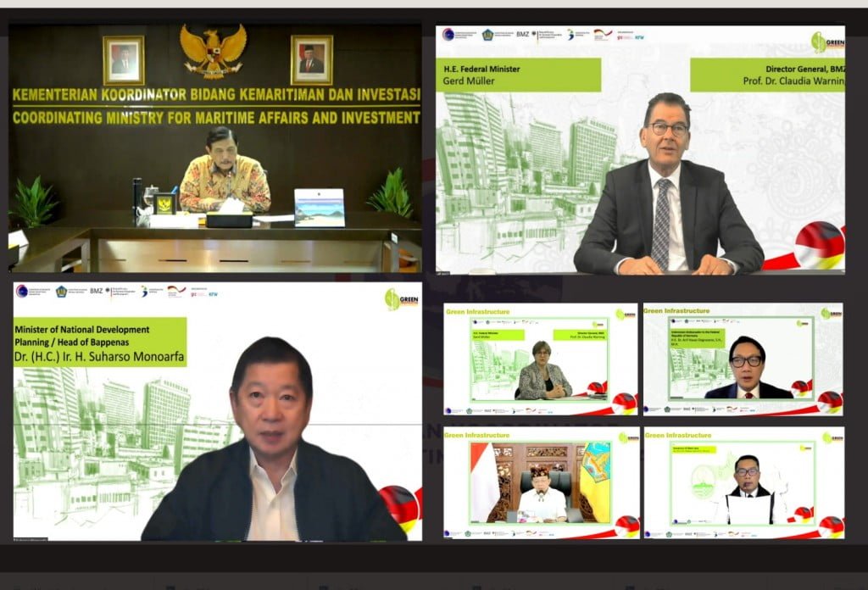Image resolution: width=868 pixels, height=590 pixels.
Task: Select the Coordinating Ministry for Maritime Affairs video
Action: [x=215, y=148]
